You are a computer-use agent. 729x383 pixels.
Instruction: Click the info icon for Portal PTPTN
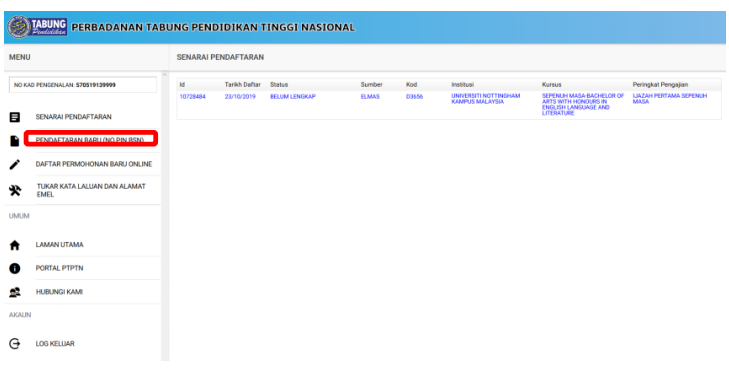point(15,268)
